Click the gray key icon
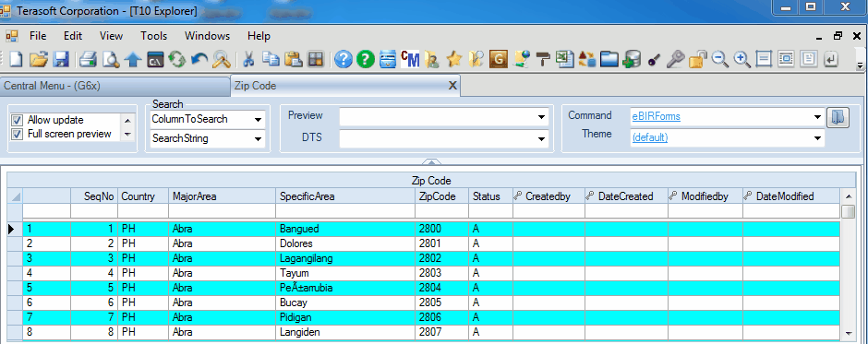Screen dimensions: 868x344 pos(675,59)
